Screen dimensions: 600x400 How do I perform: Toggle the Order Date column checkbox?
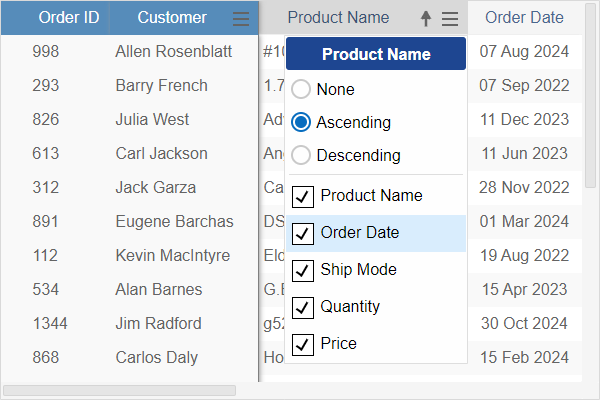coord(303,233)
